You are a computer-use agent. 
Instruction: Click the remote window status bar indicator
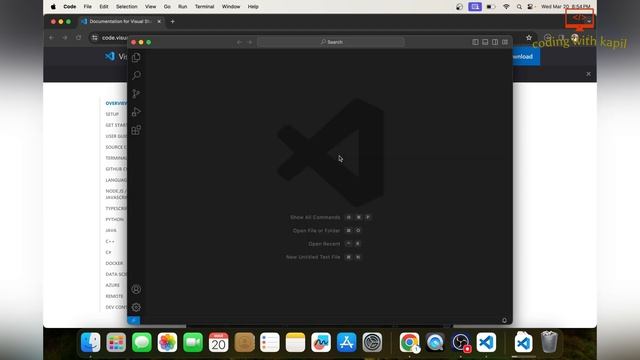134,320
